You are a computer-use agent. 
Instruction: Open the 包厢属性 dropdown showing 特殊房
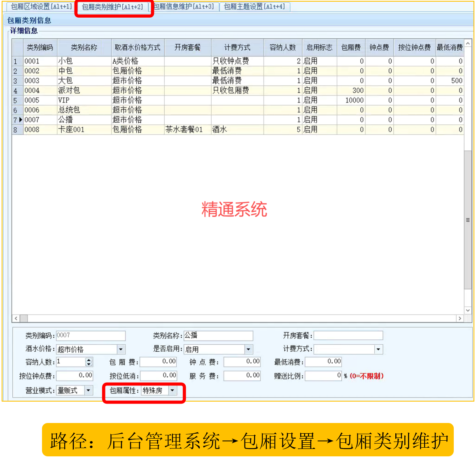173,390
